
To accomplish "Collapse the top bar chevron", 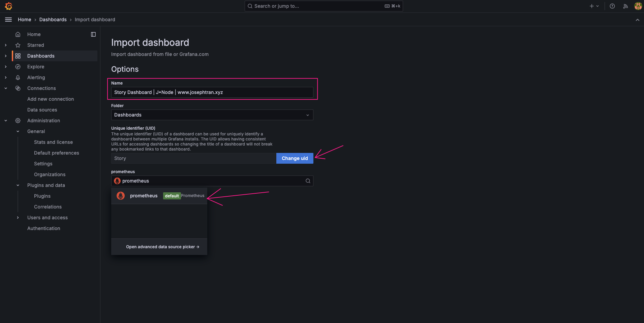I will tap(638, 20).
